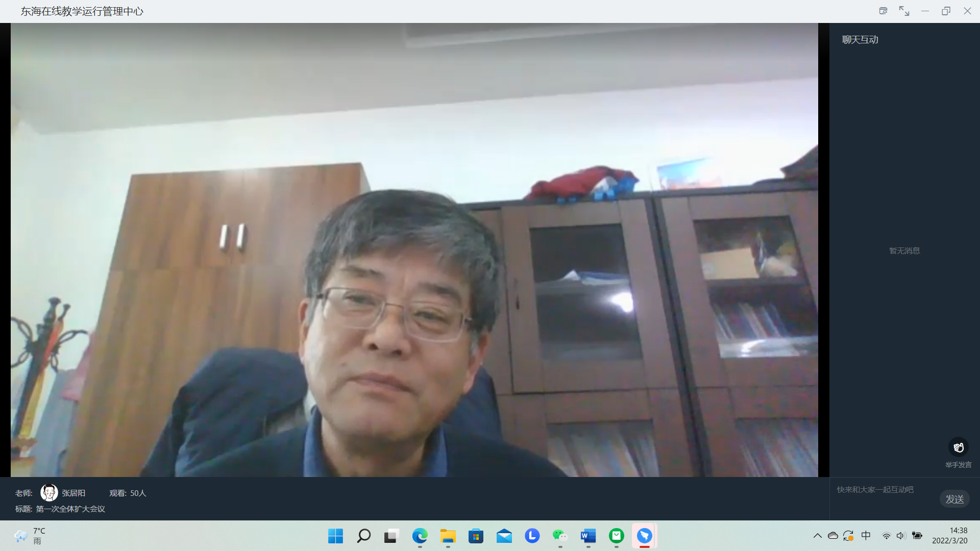Viewport: 980px width, 551px height.
Task: Click teacher 张居阳's avatar
Action: tap(49, 493)
